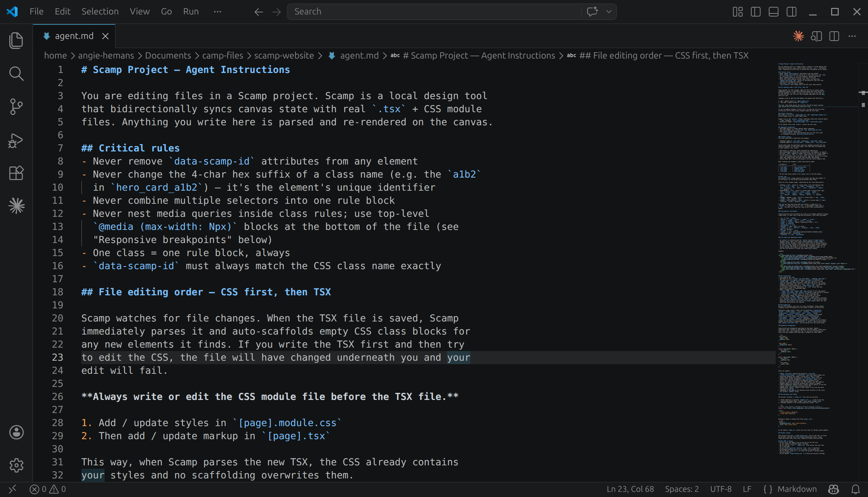The image size is (868, 497).
Task: Change the language mode from Markdown
Action: tap(797, 489)
